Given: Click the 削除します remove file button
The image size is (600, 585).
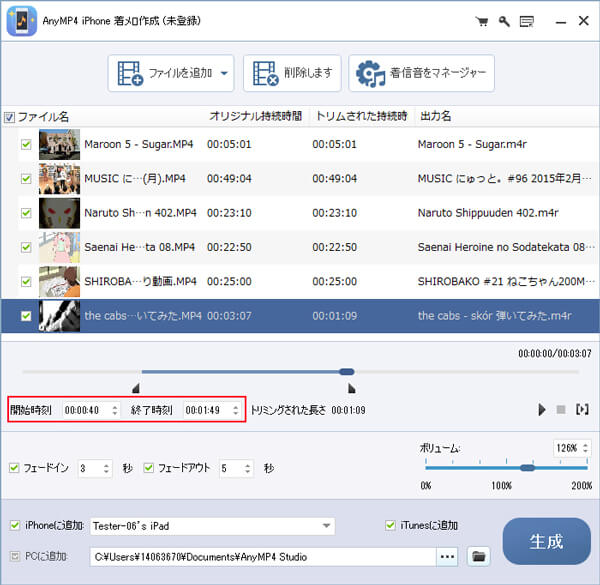Looking at the screenshot, I should click(x=291, y=73).
